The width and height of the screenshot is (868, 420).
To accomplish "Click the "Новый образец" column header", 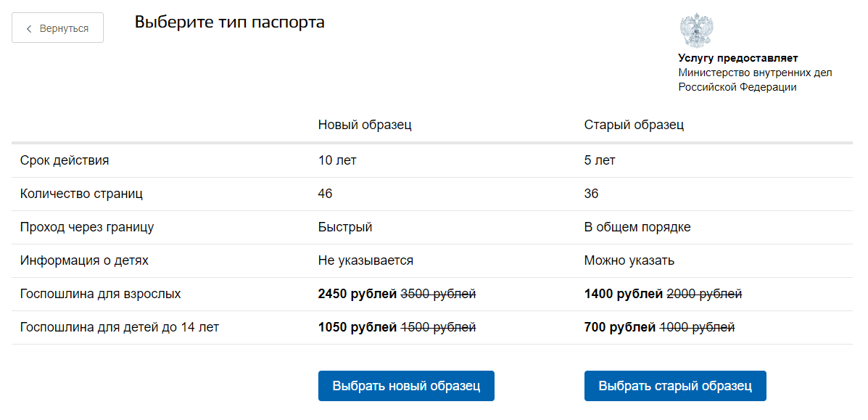I will click(364, 125).
